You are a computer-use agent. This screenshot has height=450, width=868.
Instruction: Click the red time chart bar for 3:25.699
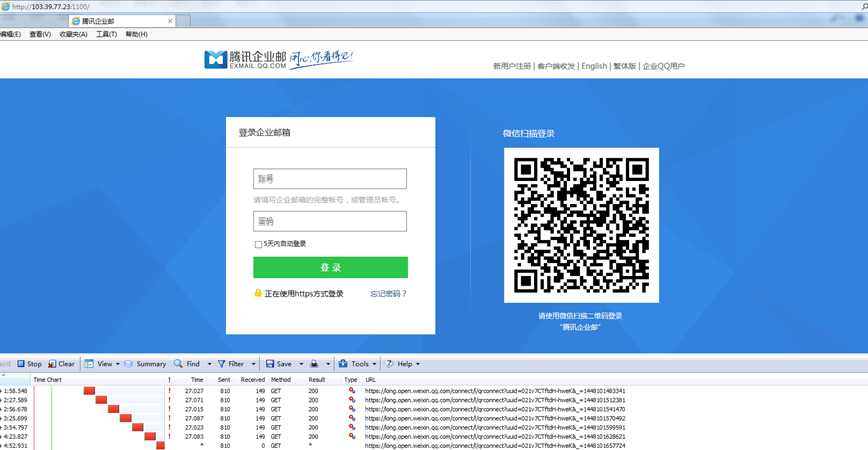tap(126, 418)
